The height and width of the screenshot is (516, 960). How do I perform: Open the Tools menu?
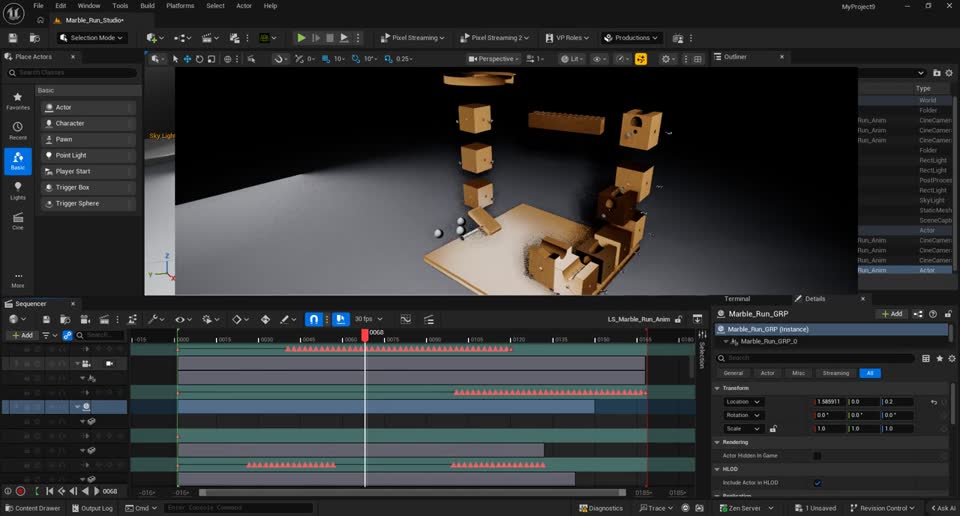pos(120,6)
